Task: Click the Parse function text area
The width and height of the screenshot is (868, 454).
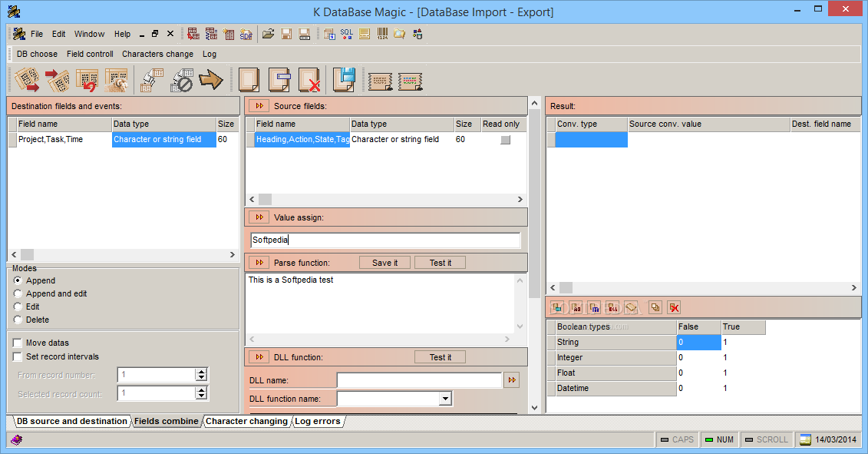Action: (x=381, y=303)
